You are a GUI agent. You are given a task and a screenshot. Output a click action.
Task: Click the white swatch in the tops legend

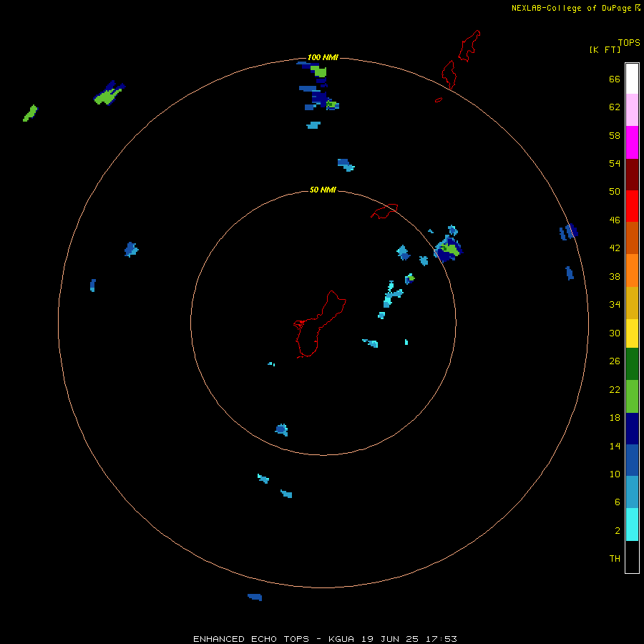[x=632, y=79]
